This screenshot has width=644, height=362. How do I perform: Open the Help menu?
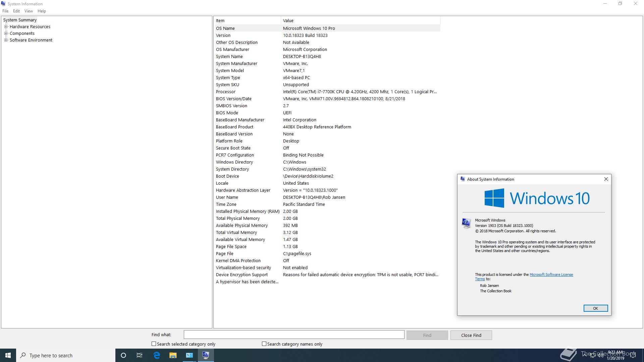coord(42,11)
